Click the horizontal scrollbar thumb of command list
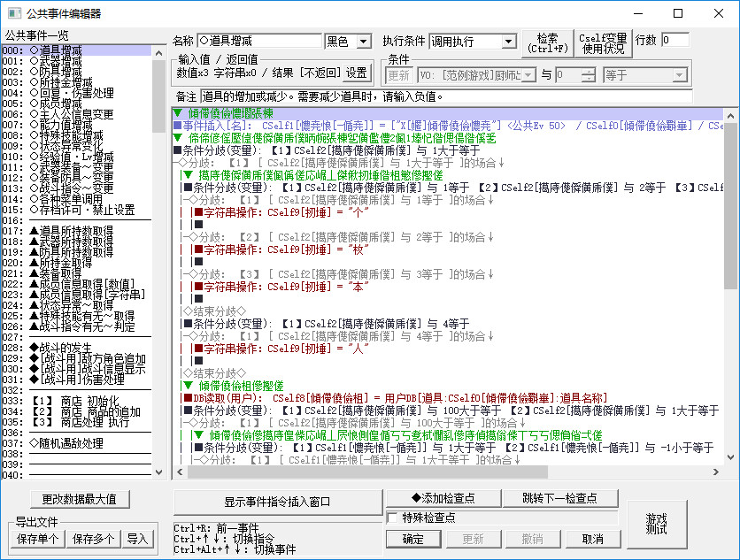The height and width of the screenshot is (560, 740). [x=367, y=472]
